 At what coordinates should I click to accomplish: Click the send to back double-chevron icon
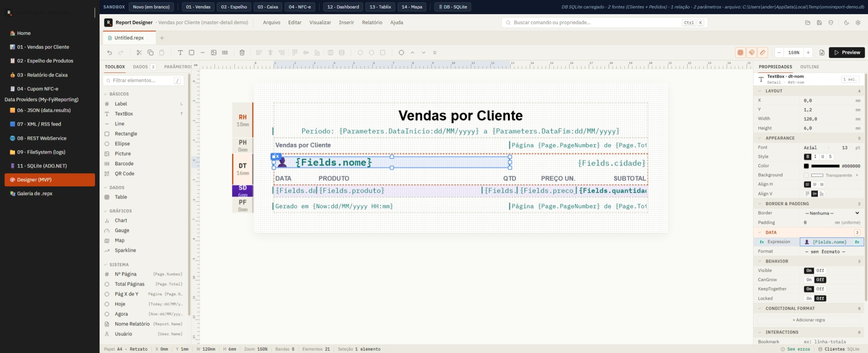click(x=435, y=53)
